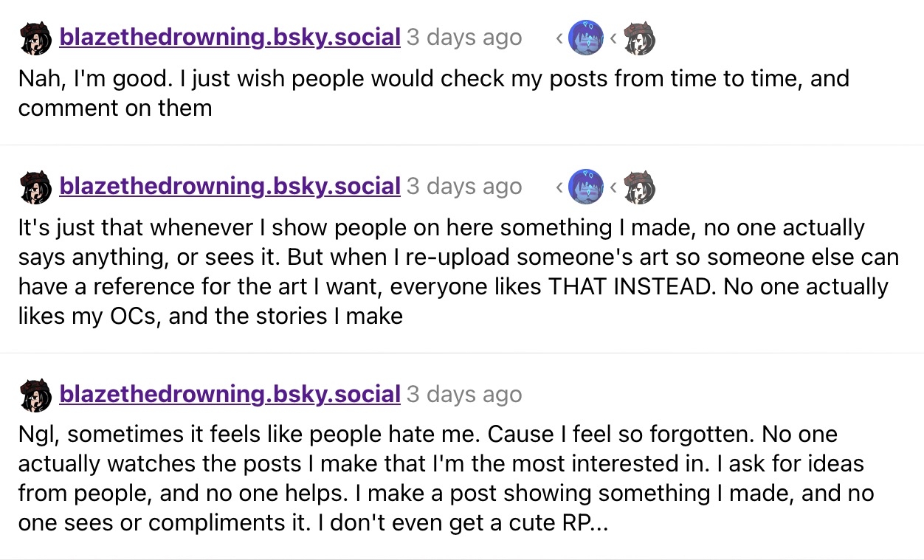Open the blue avatar in the second post's header
Image resolution: width=924 pixels, height=560 pixels.
[x=586, y=187]
